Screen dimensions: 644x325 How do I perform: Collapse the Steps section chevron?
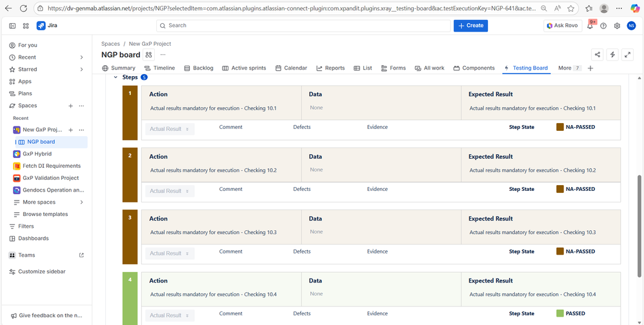tap(116, 77)
